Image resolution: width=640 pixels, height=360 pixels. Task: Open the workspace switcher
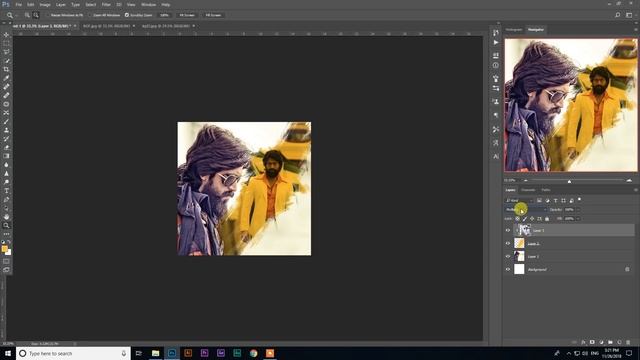629,15
